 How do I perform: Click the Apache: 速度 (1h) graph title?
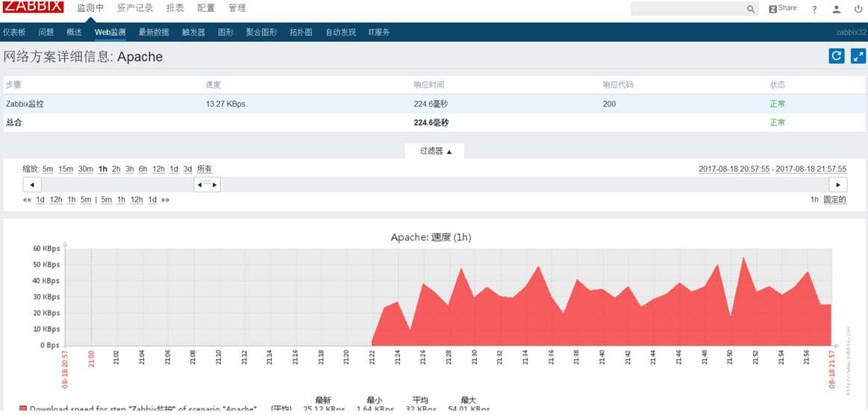coord(431,237)
